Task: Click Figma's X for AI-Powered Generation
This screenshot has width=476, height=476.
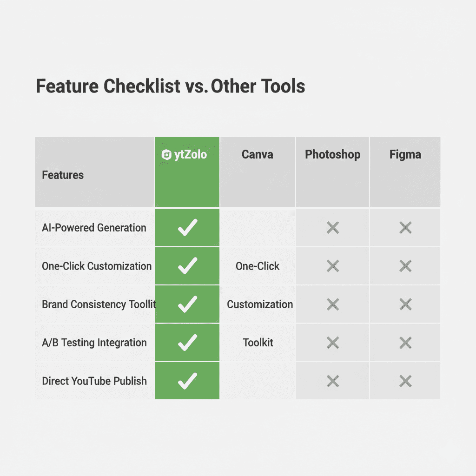Action: (405, 228)
